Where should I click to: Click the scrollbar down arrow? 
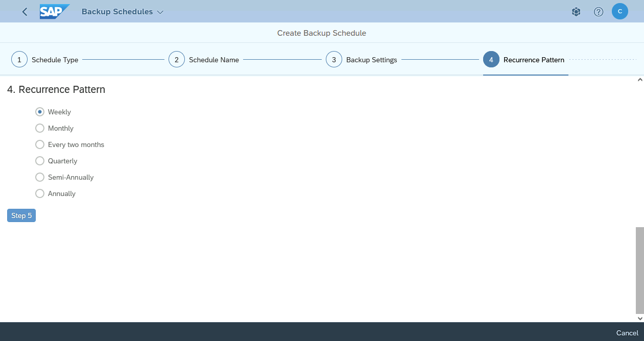click(640, 318)
